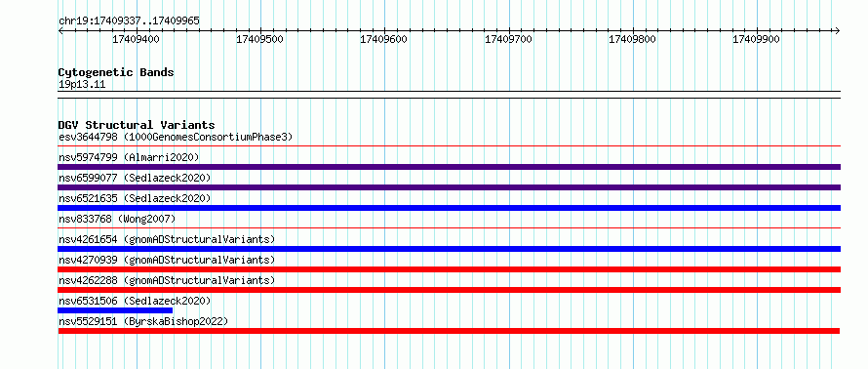Click ruler position 17409600
Screen dimensions: 868x369
(x=383, y=39)
